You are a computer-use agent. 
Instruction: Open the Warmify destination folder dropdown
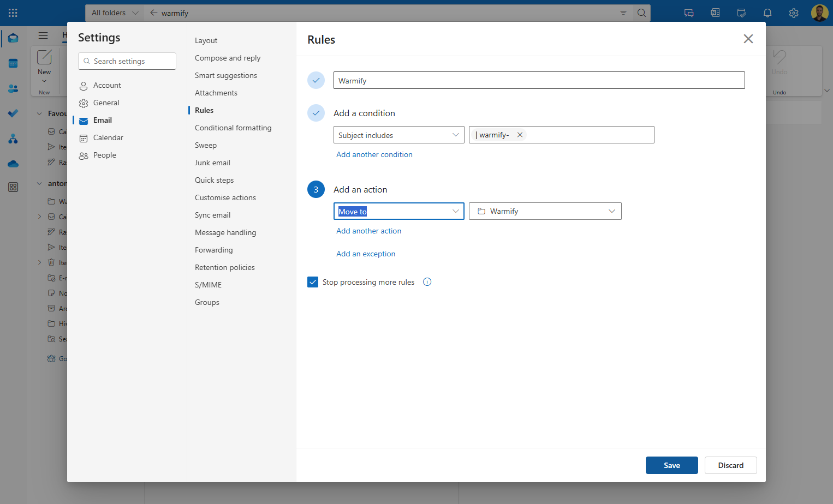[545, 211]
